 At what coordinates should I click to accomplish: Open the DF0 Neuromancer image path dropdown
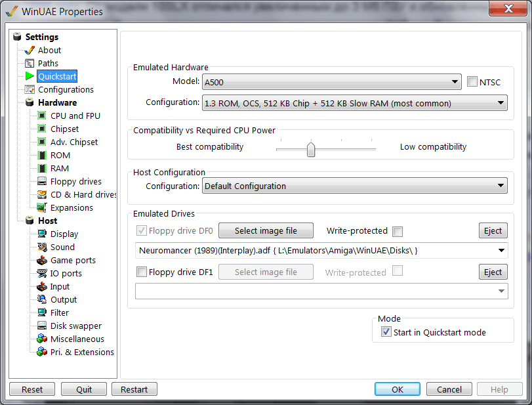click(321, 251)
